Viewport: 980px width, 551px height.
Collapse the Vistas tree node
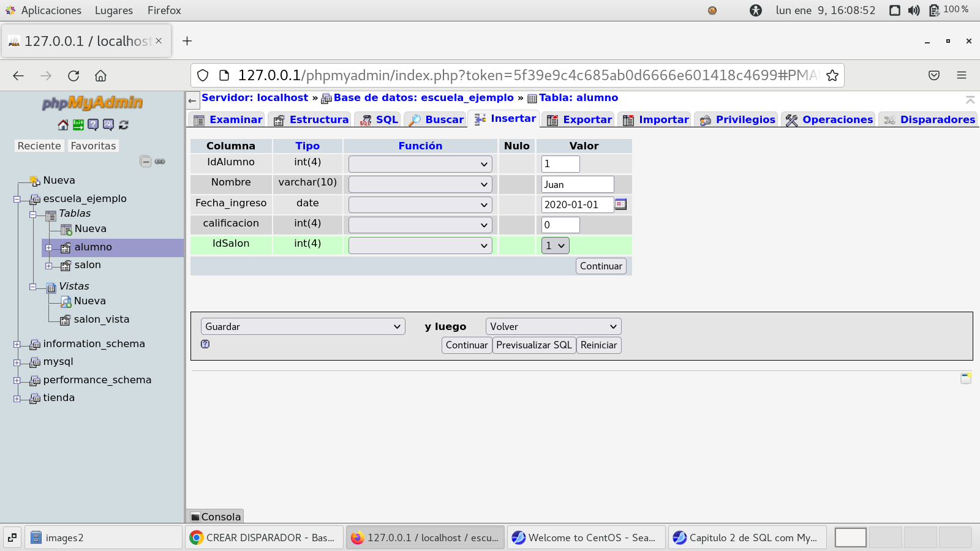(33, 287)
